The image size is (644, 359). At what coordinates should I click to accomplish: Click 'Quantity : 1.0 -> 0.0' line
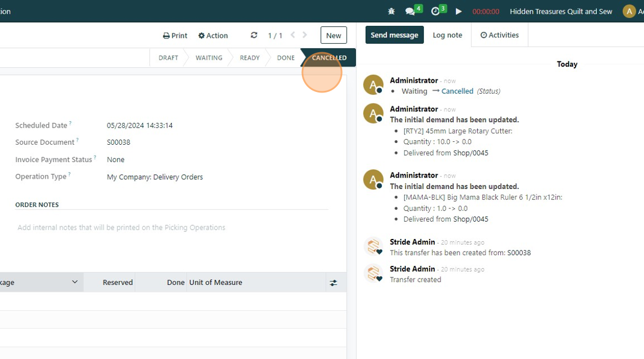[435, 209]
